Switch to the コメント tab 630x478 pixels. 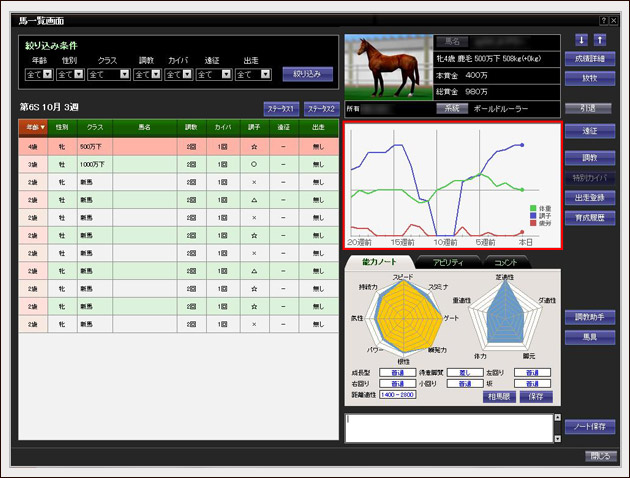[x=504, y=262]
